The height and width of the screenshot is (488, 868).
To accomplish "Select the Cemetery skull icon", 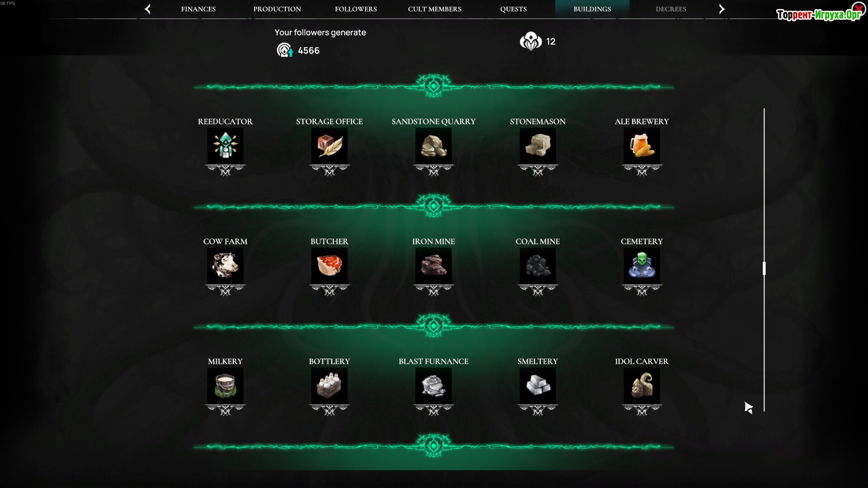I will (642, 266).
